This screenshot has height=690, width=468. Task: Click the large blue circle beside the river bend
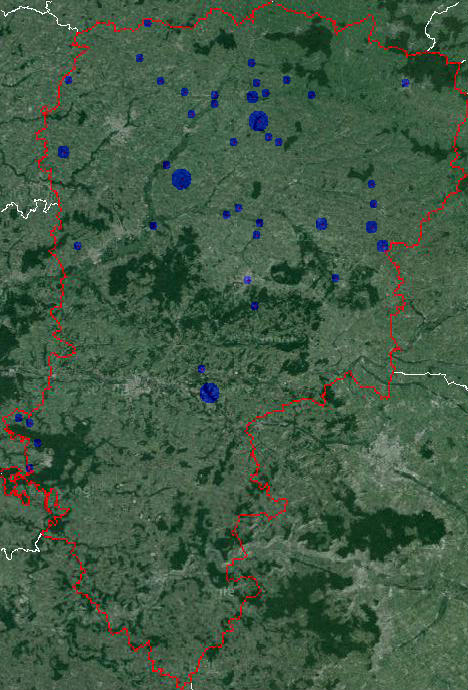pos(181,179)
